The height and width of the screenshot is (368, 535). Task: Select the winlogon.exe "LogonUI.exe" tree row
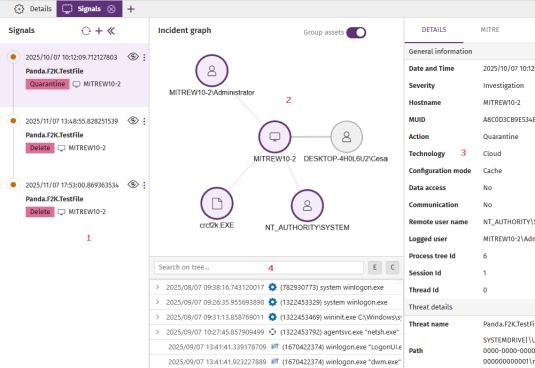pyautogui.click(x=276, y=347)
